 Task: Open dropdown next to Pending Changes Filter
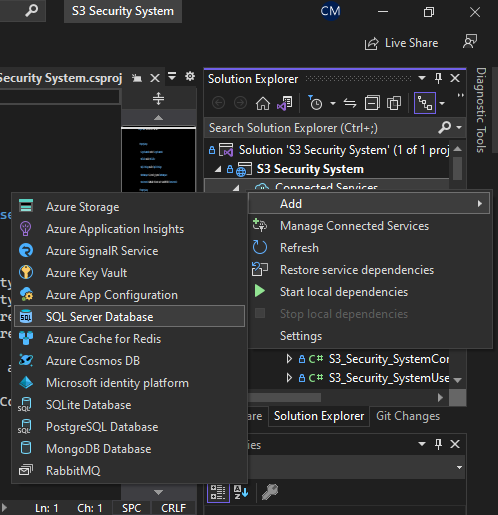333,104
